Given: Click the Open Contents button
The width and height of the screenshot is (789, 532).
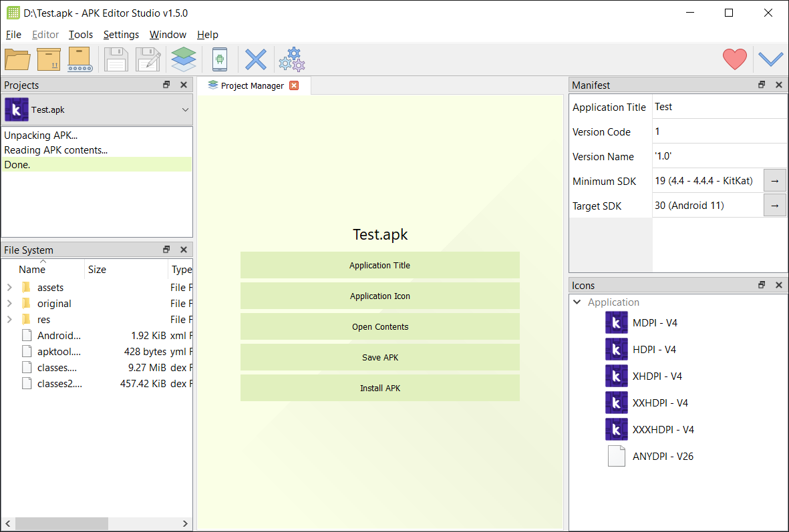Looking at the screenshot, I should coord(380,326).
